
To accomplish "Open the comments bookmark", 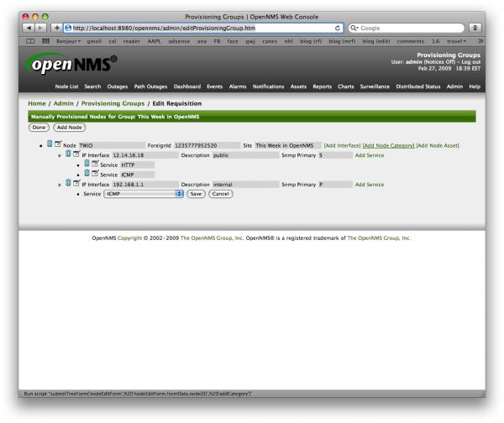I will pyautogui.click(x=411, y=41).
